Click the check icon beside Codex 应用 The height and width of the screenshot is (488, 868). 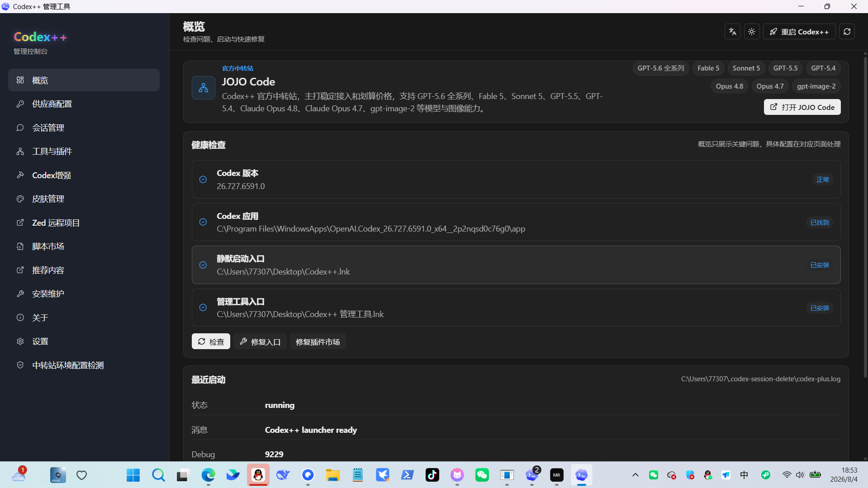coord(203,222)
